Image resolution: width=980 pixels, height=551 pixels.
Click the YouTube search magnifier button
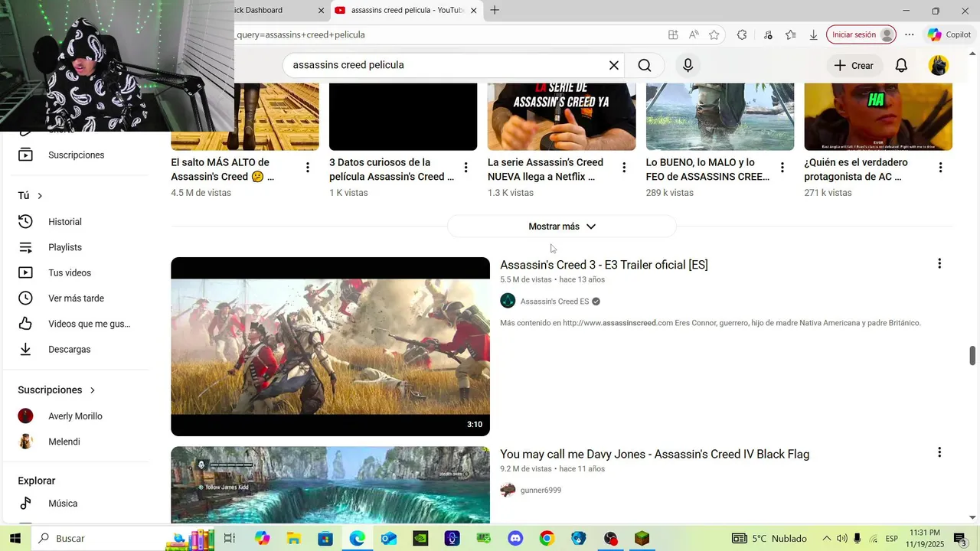point(645,65)
